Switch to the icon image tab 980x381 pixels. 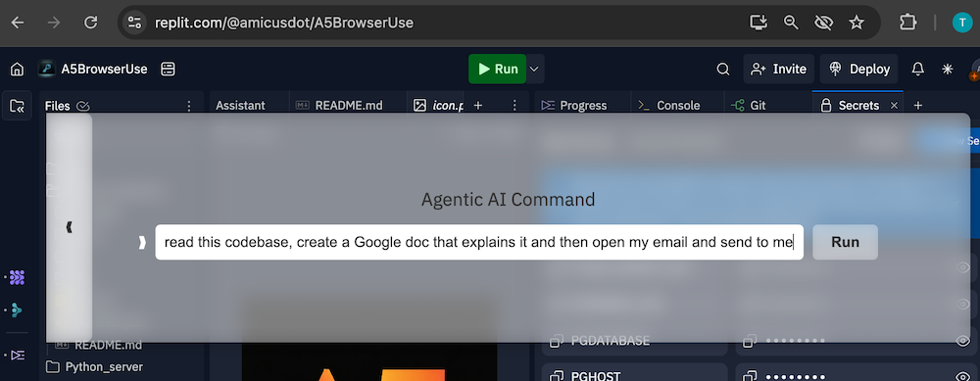click(x=439, y=106)
